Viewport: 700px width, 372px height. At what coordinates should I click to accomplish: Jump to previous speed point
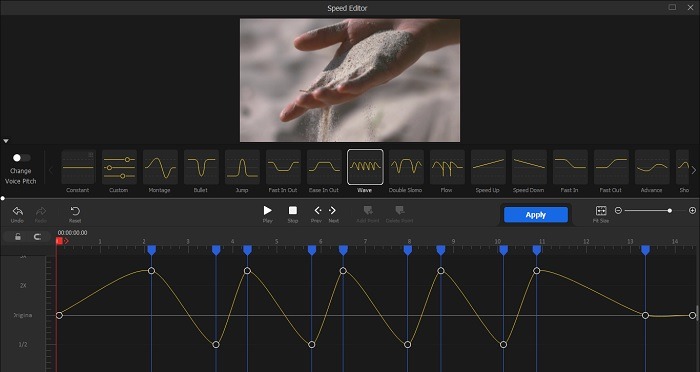[x=317, y=210]
